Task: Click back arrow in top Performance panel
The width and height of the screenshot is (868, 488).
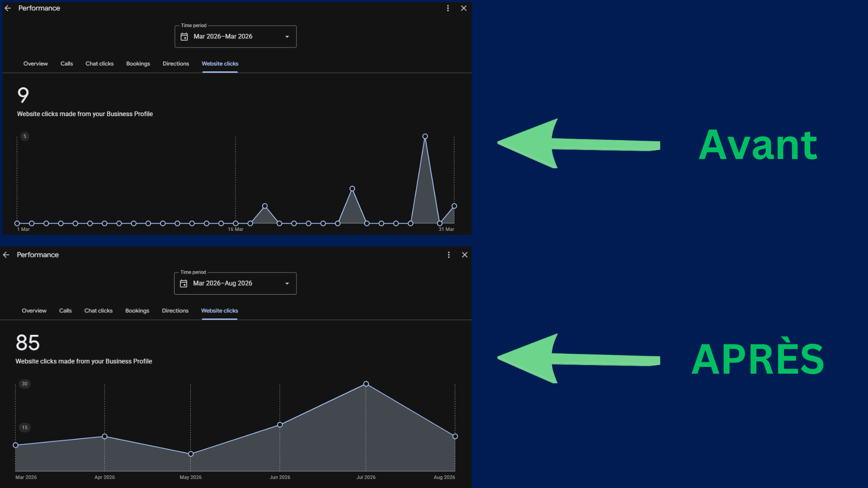Action: click(x=8, y=8)
